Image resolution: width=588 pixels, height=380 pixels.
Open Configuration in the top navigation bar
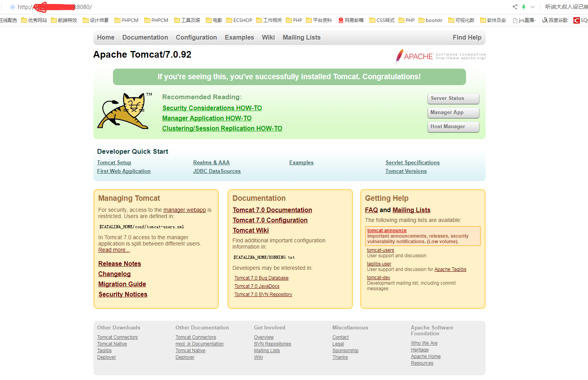196,38
